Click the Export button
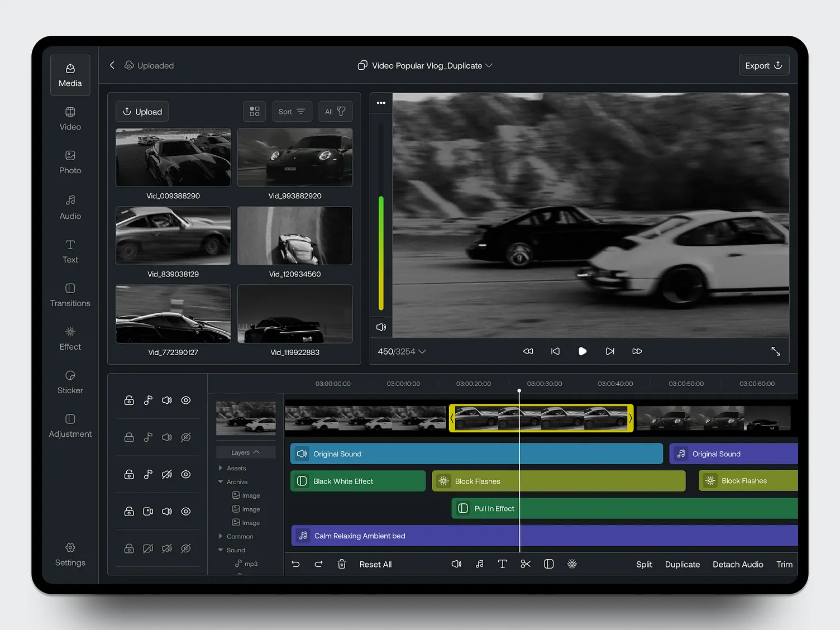This screenshot has width=840, height=630. click(763, 65)
